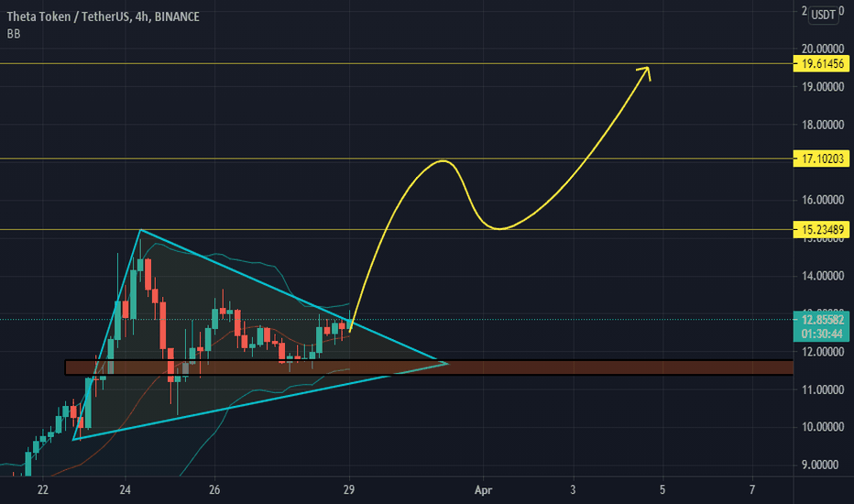The image size is (854, 504).
Task: Click the date label 22 on time axis
Action: (x=42, y=490)
